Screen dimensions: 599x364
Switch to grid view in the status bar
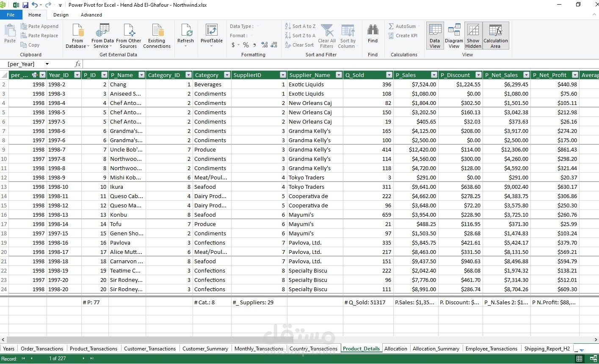tap(579, 358)
